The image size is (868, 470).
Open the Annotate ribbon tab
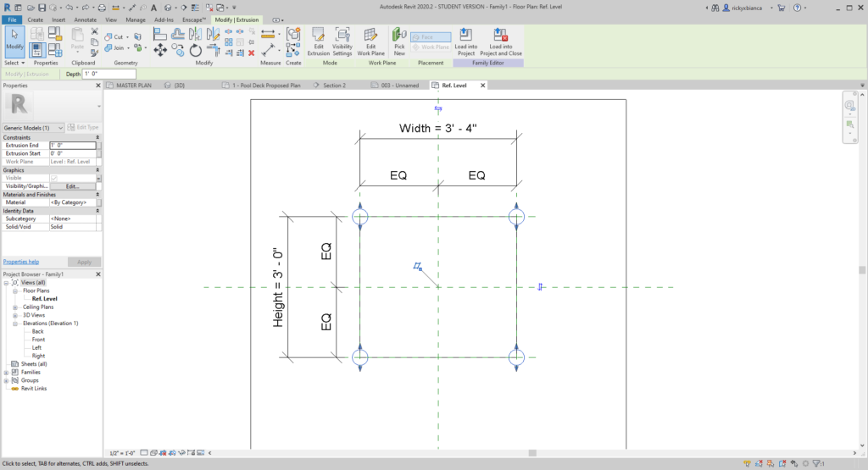point(86,20)
